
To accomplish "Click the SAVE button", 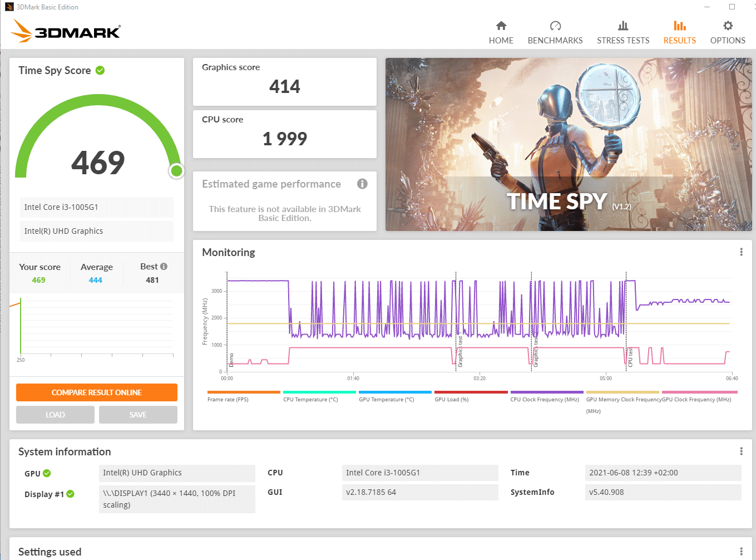I will 138,415.
